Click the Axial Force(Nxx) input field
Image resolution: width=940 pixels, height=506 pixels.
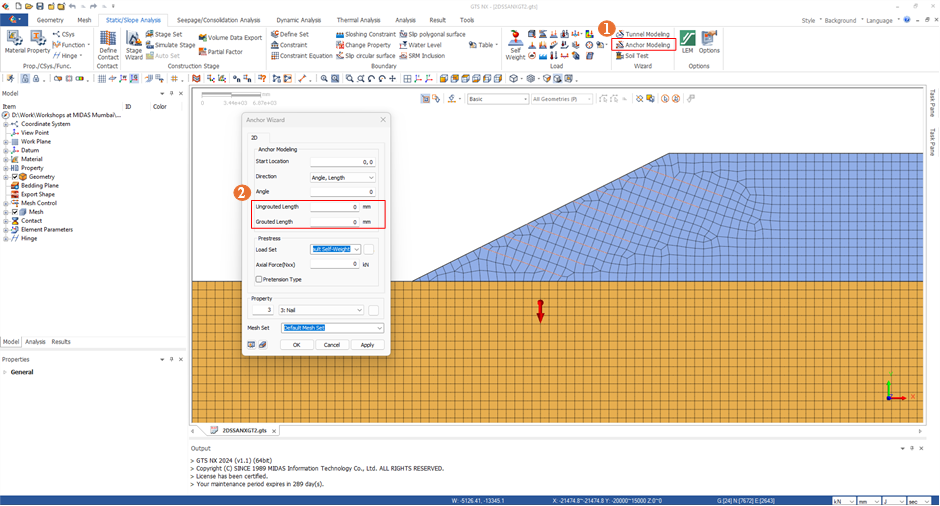pyautogui.click(x=335, y=264)
